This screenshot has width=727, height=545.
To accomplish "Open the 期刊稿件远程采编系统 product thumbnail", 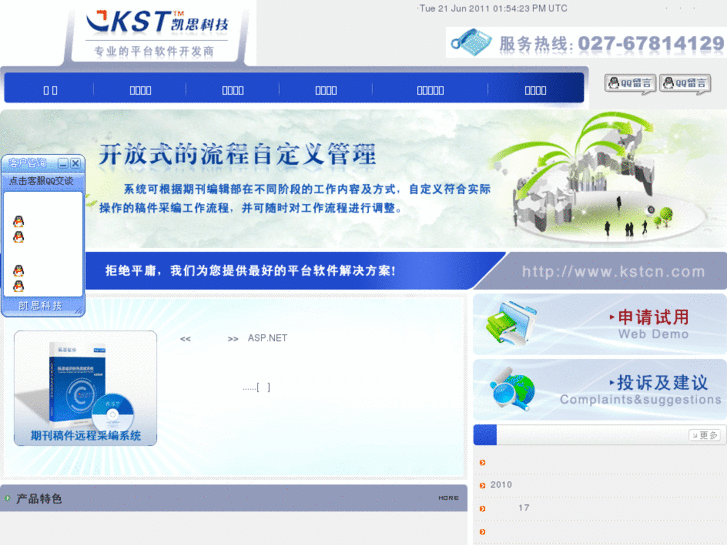I will pyautogui.click(x=85, y=388).
